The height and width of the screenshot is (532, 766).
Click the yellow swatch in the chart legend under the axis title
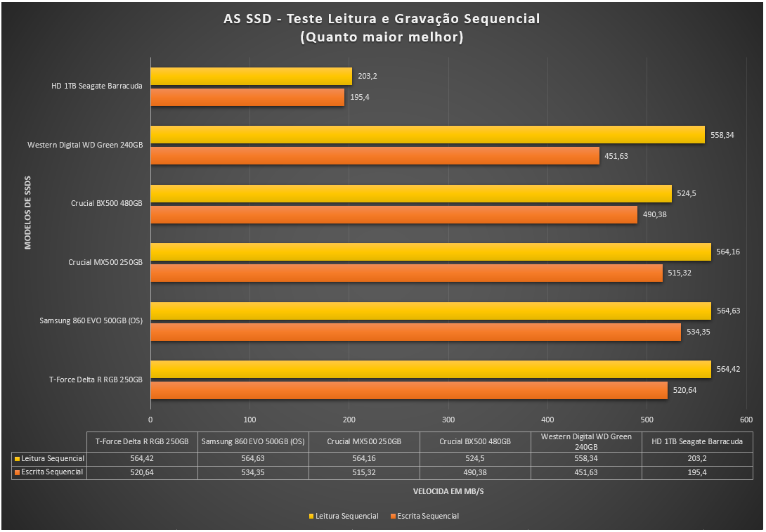coord(311,517)
